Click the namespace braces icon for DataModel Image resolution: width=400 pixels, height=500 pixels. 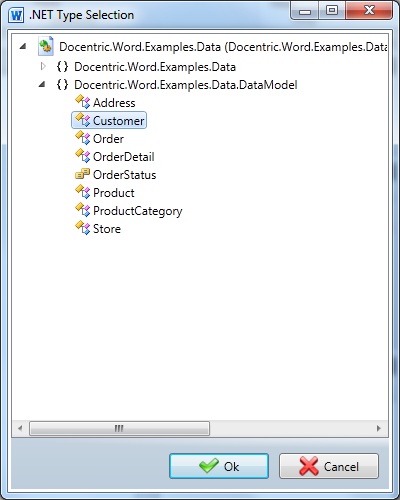click(62, 85)
